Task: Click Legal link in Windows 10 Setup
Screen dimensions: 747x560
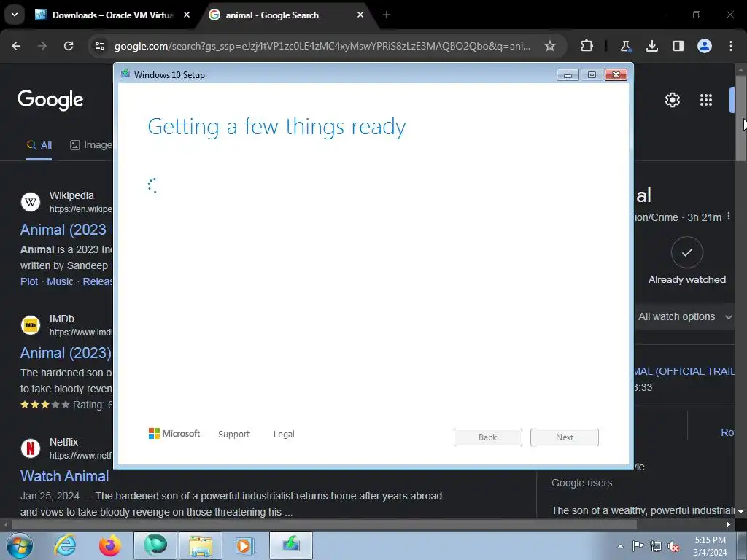Action: pos(284,435)
